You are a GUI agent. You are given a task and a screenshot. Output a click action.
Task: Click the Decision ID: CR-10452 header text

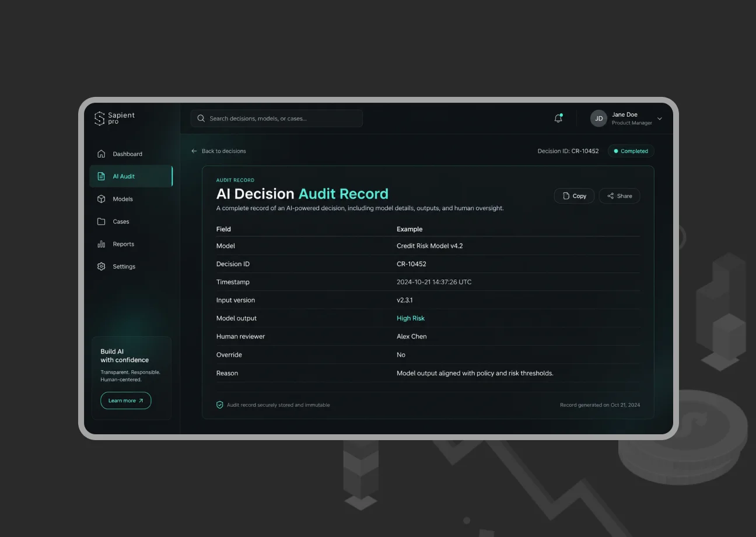pos(568,151)
